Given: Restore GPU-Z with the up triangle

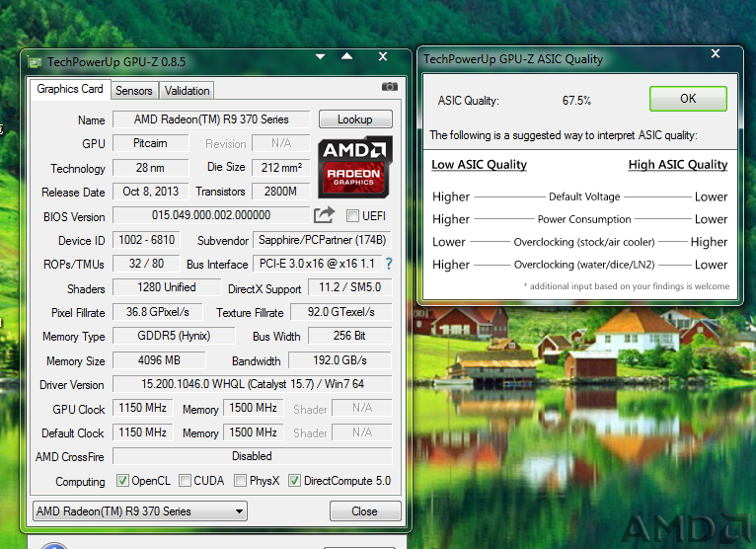Looking at the screenshot, I should point(346,56).
